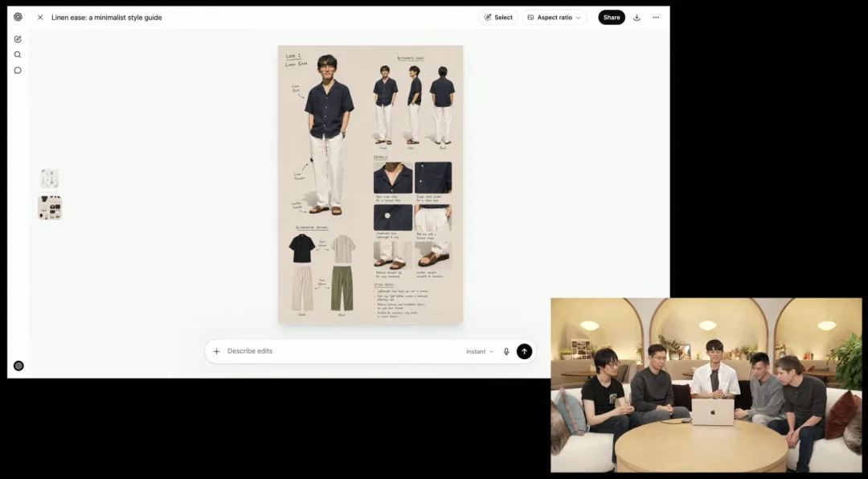This screenshot has width=868, height=479.
Task: Click the plus attachment icon in prompt bar
Action: pyautogui.click(x=216, y=351)
